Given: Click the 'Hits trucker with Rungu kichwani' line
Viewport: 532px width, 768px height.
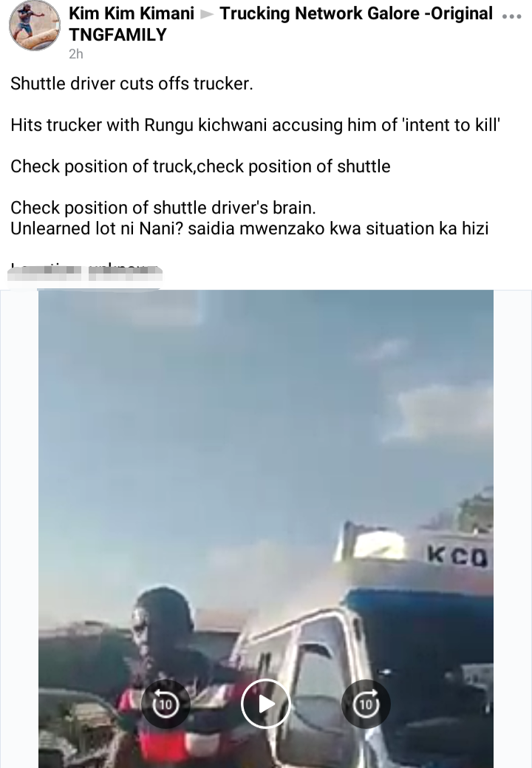Looking at the screenshot, I should coord(255,126).
